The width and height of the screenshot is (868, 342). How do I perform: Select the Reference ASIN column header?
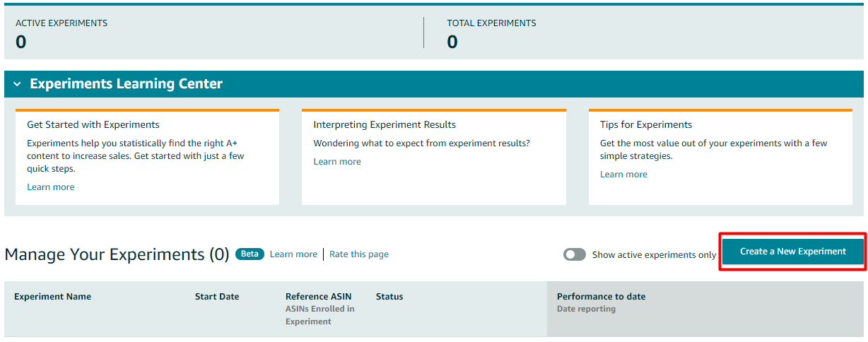pyautogui.click(x=318, y=297)
